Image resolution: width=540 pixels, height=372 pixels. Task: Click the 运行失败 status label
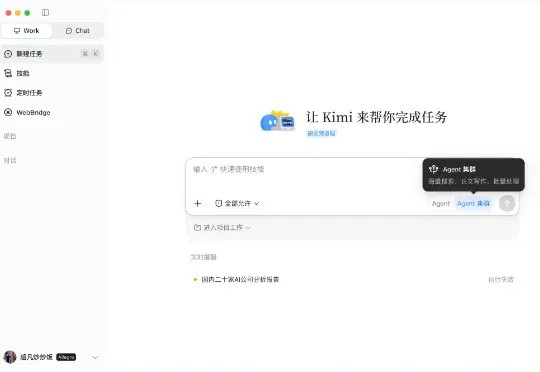coord(501,279)
